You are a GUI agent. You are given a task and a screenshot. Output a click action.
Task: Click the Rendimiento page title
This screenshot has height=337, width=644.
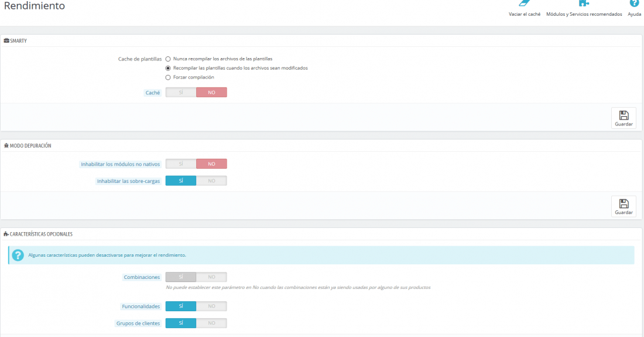pyautogui.click(x=35, y=6)
